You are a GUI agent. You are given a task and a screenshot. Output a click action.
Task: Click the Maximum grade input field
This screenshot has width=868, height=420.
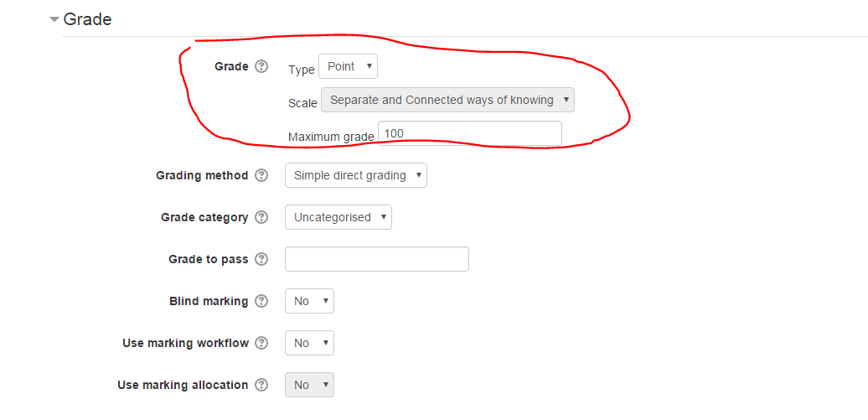(470, 133)
